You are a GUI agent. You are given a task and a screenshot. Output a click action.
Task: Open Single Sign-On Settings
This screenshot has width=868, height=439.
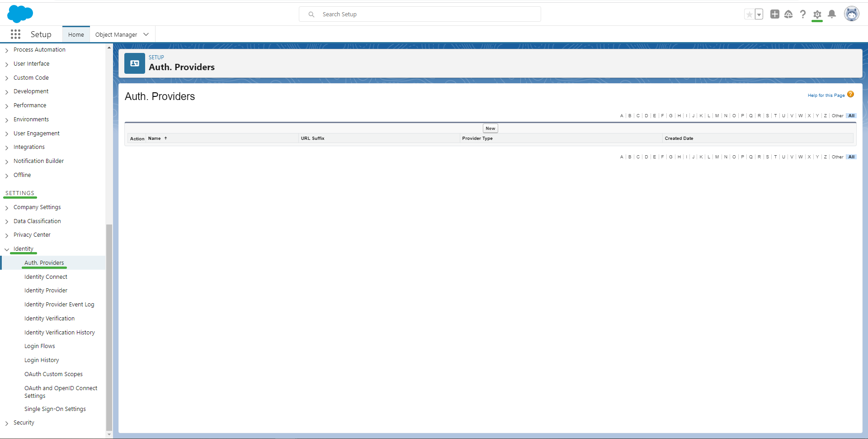pos(55,409)
